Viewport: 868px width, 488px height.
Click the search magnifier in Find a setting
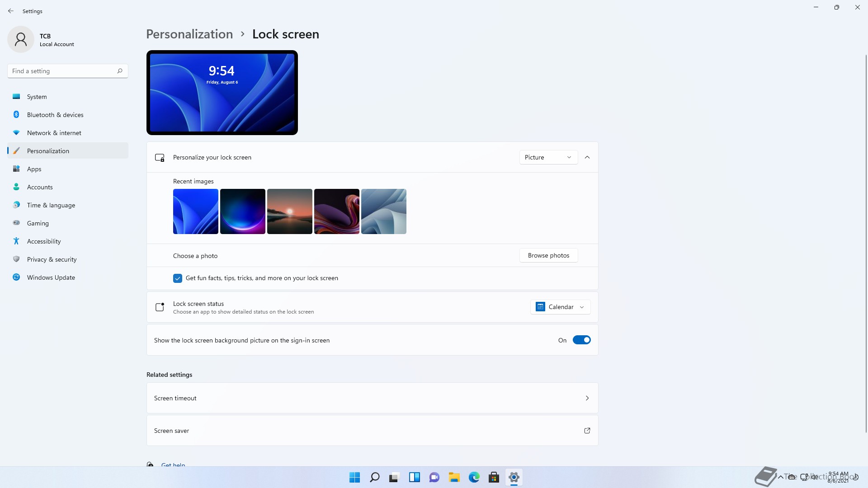(x=120, y=71)
